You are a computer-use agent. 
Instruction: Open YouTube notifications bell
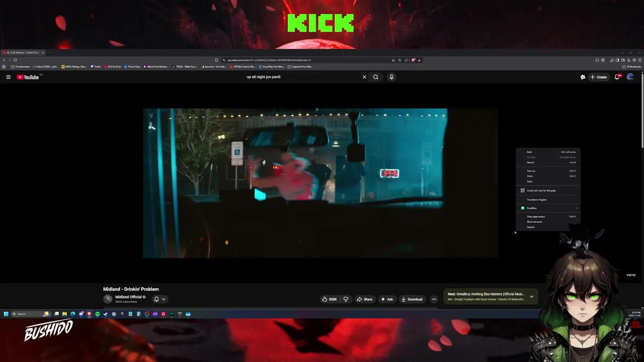(x=617, y=77)
